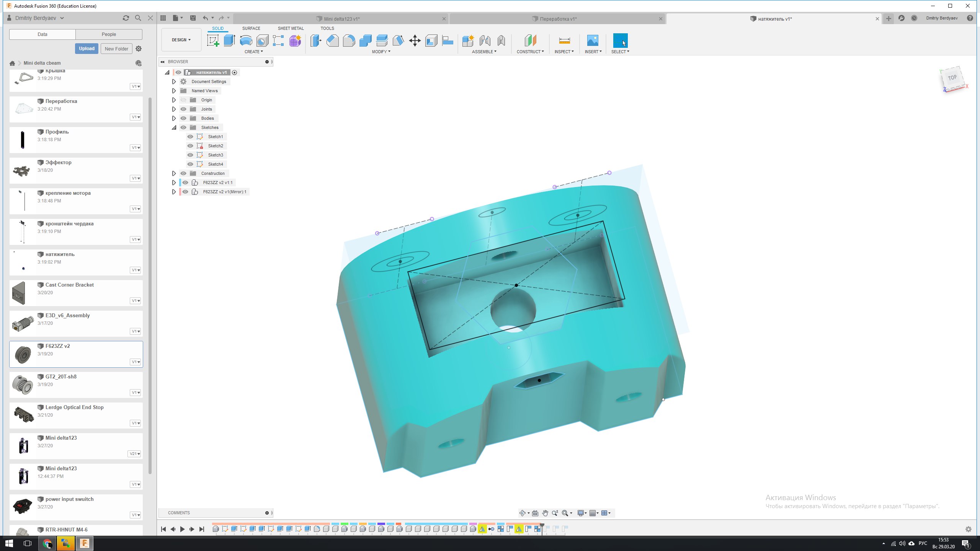Switch to the People tab
The height and width of the screenshot is (551, 980).
coord(109,34)
